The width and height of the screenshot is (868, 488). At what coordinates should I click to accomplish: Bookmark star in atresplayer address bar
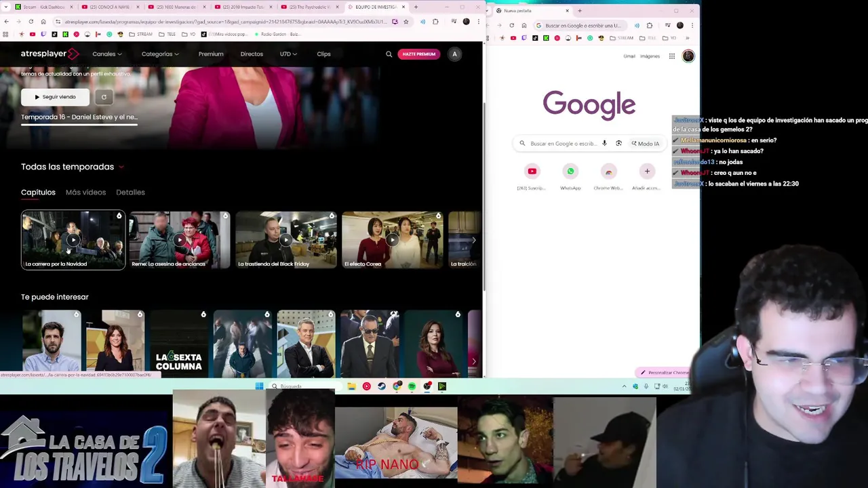pos(406,22)
